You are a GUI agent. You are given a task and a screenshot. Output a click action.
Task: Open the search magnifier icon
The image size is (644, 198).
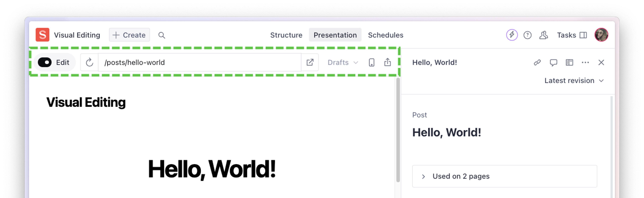click(x=162, y=35)
